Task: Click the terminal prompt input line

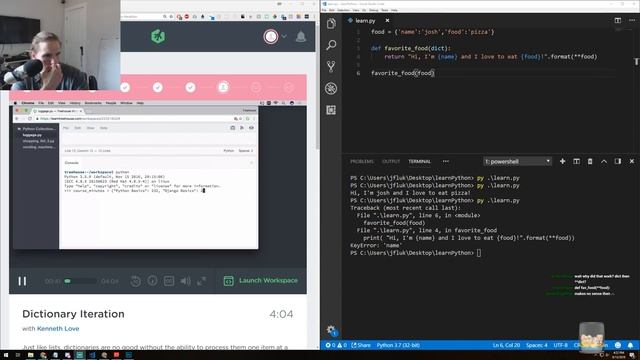Action: (416, 253)
